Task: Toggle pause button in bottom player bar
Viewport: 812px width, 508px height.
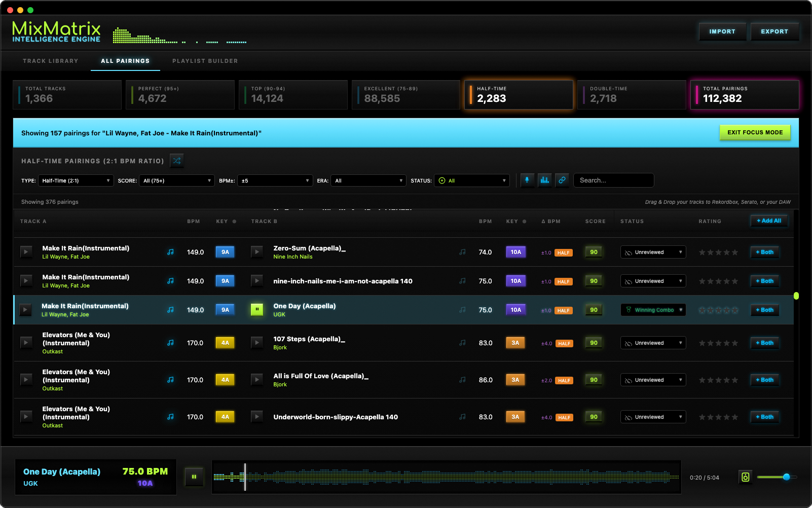Action: [x=194, y=477]
